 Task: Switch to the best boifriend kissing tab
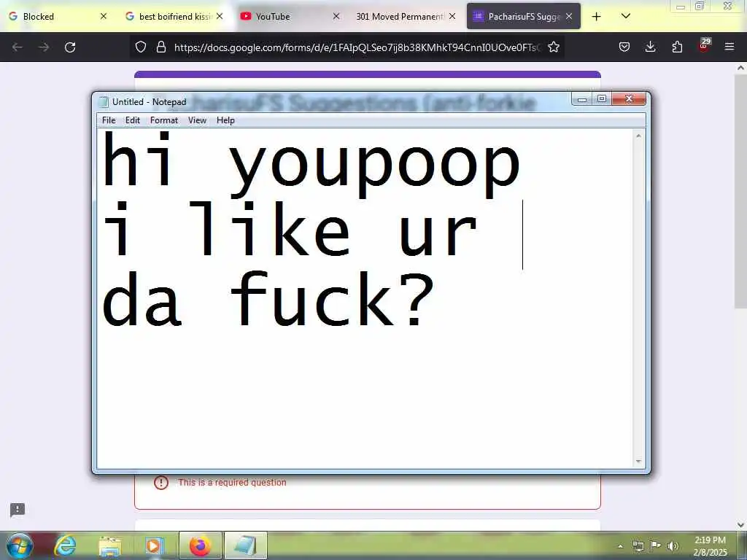(x=174, y=16)
